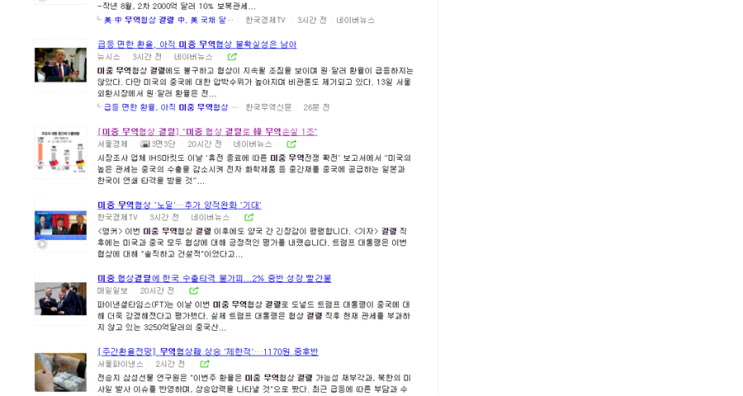Open related link '美·中 무역협상 결렬 中, 美 국채·달'
The width and height of the screenshot is (743, 396).
tap(168, 20)
